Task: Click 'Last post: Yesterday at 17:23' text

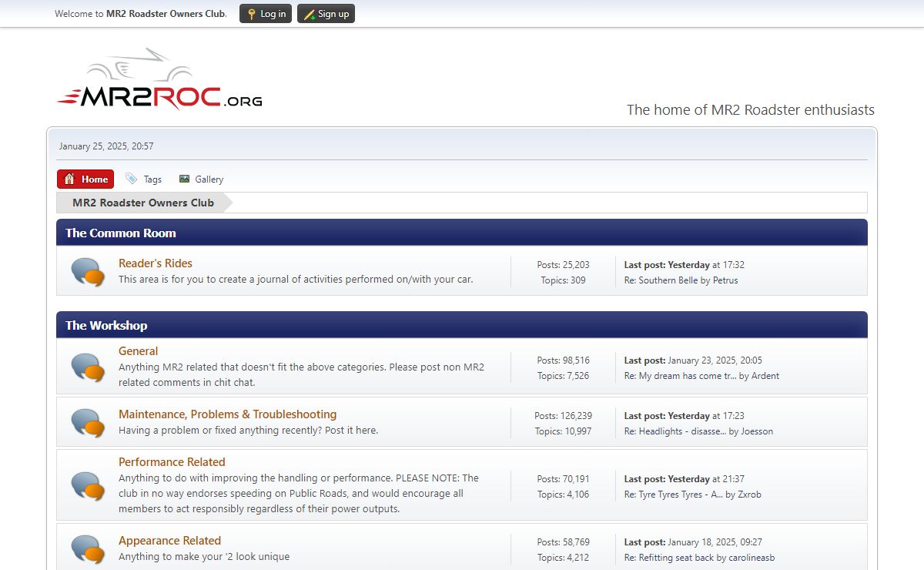Action: (x=685, y=416)
